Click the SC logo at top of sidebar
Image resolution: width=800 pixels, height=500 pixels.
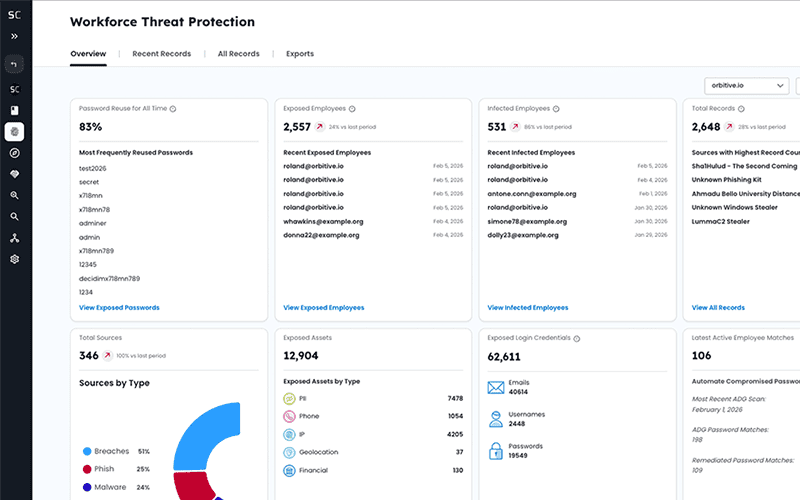[x=14, y=15]
